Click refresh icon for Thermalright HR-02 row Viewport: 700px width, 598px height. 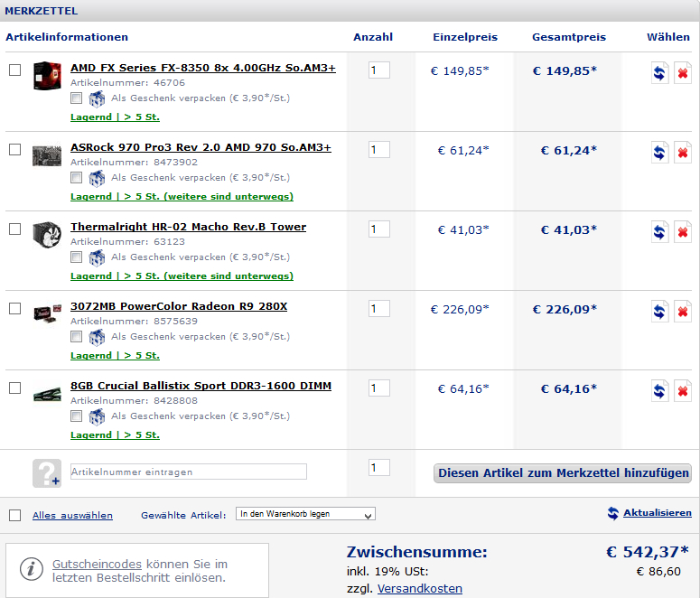pyautogui.click(x=660, y=231)
